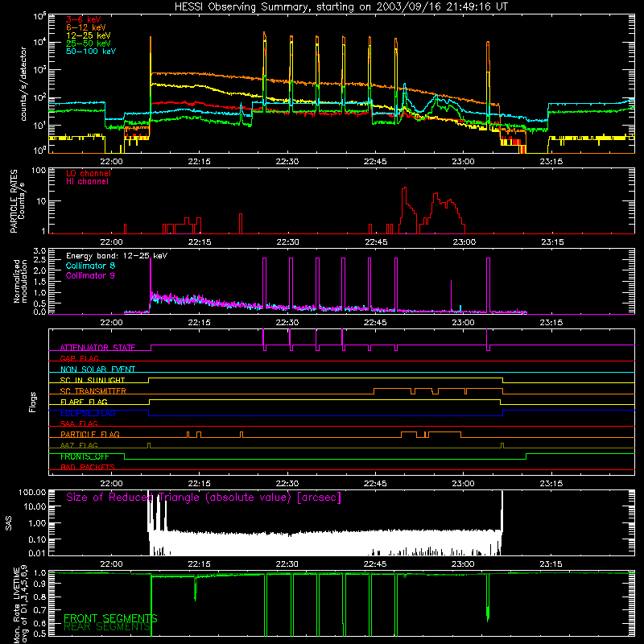Click the 'SC_TRANSMITTER' flag label
The image size is (644, 644).
[93, 390]
